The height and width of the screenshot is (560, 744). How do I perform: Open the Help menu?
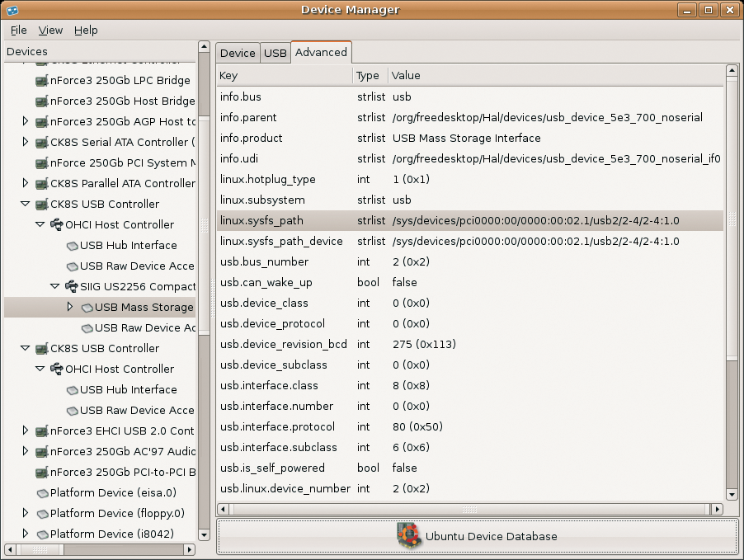[86, 31]
